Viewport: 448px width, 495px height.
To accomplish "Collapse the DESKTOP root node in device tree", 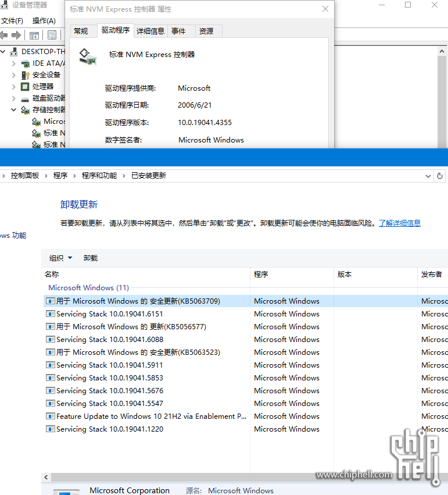I will [x=3, y=51].
